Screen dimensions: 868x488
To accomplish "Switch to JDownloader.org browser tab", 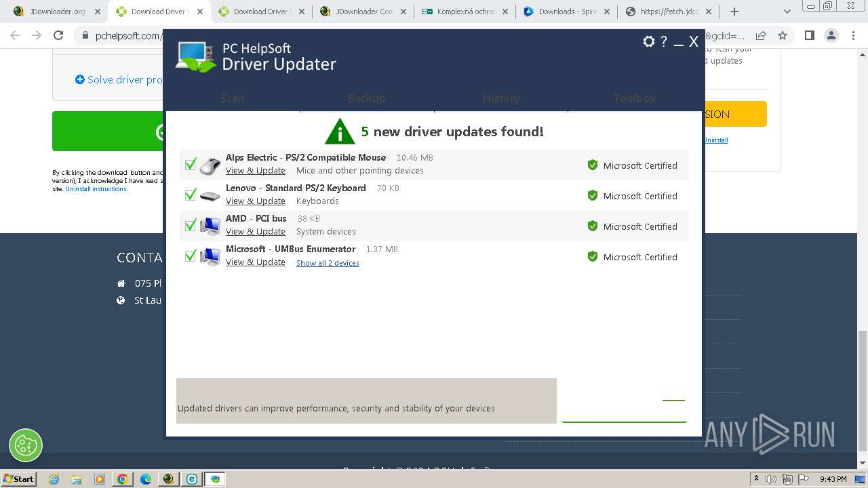I will coord(56,12).
